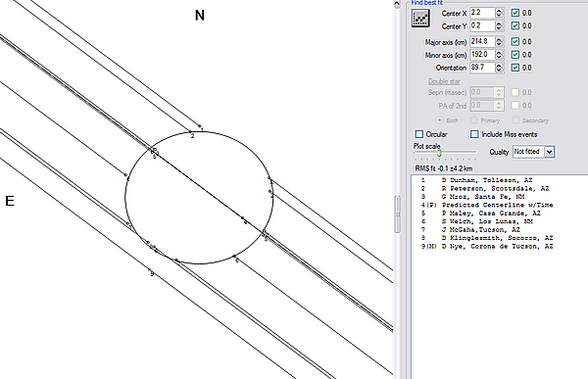Uncheck the Center X fit checkbox
The image size is (588, 379).
pyautogui.click(x=515, y=13)
